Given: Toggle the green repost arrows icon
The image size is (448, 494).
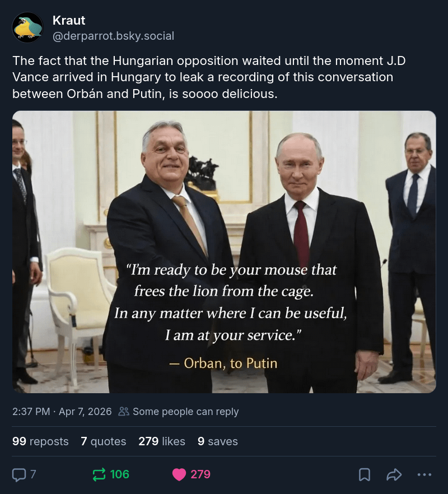Looking at the screenshot, I should click(x=99, y=474).
